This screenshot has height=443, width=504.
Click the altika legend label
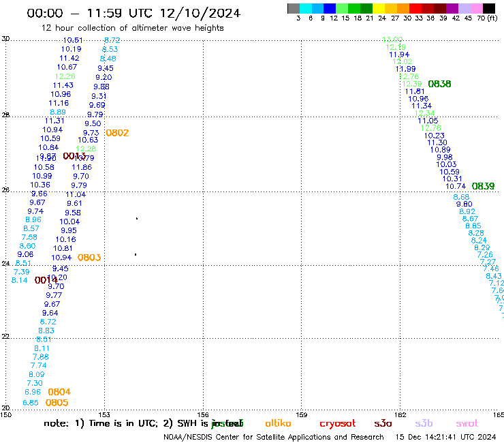click(x=278, y=423)
